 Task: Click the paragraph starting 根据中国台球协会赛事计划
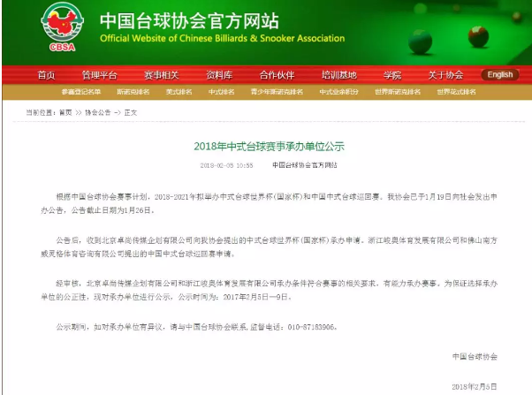[269, 203]
